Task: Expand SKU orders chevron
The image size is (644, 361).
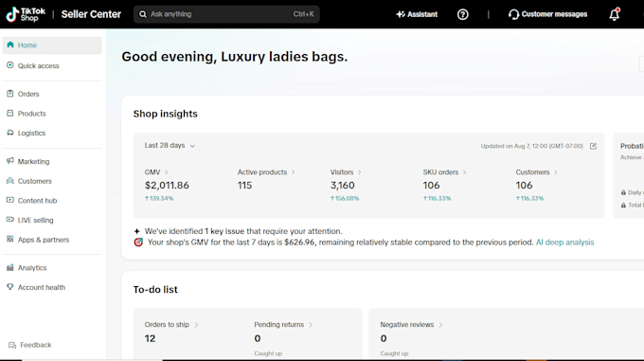Action: [464, 172]
